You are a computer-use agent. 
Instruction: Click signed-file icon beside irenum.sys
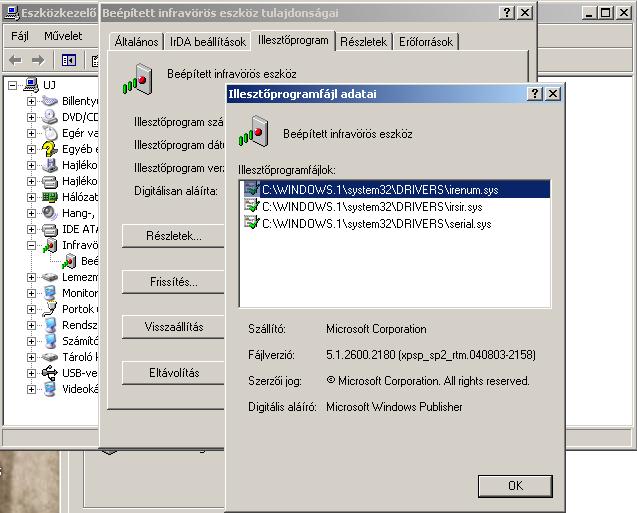coord(251,189)
